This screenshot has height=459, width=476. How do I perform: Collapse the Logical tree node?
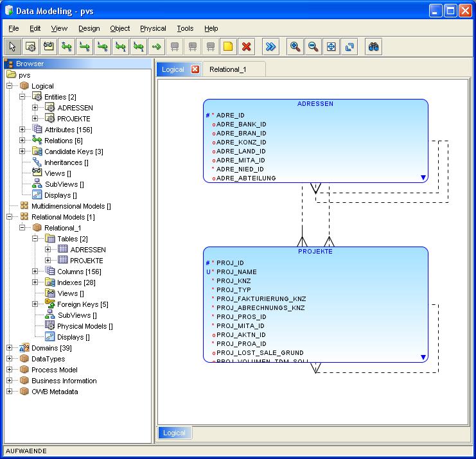click(10, 86)
